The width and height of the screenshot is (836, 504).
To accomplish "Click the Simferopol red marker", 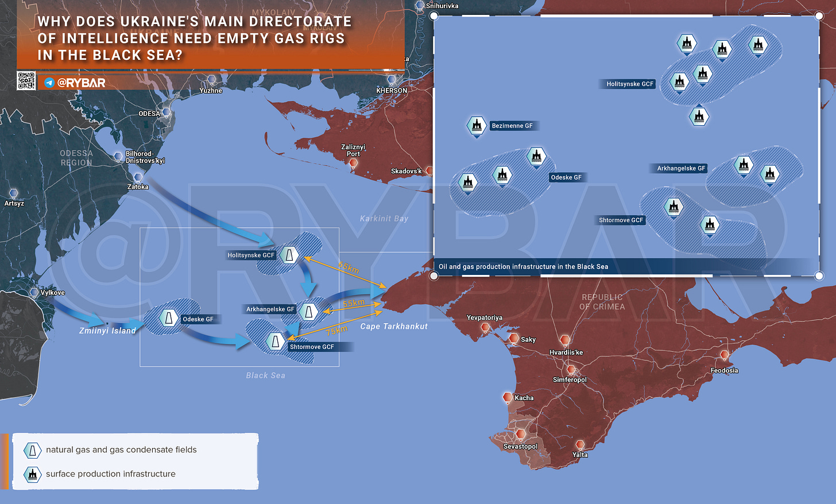I will pos(571,370).
